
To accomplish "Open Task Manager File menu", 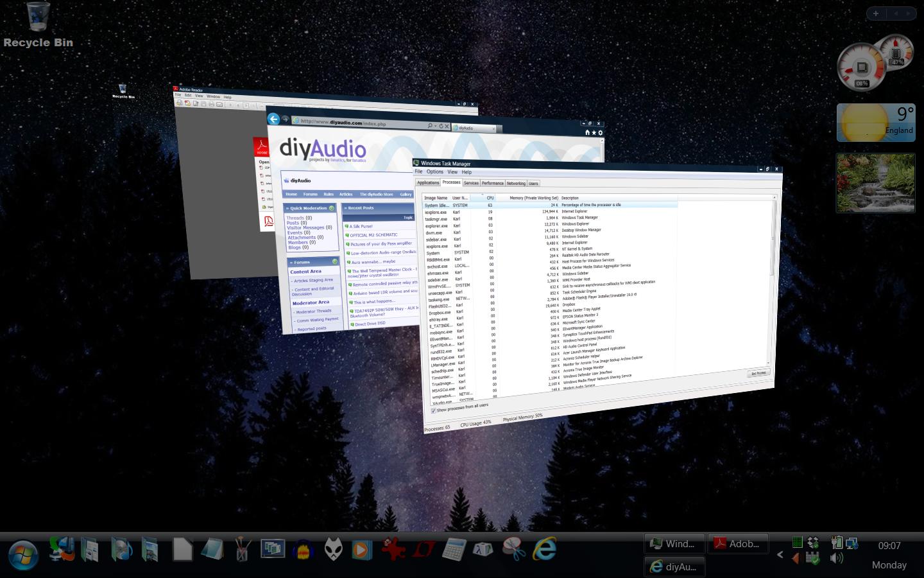I will [418, 171].
